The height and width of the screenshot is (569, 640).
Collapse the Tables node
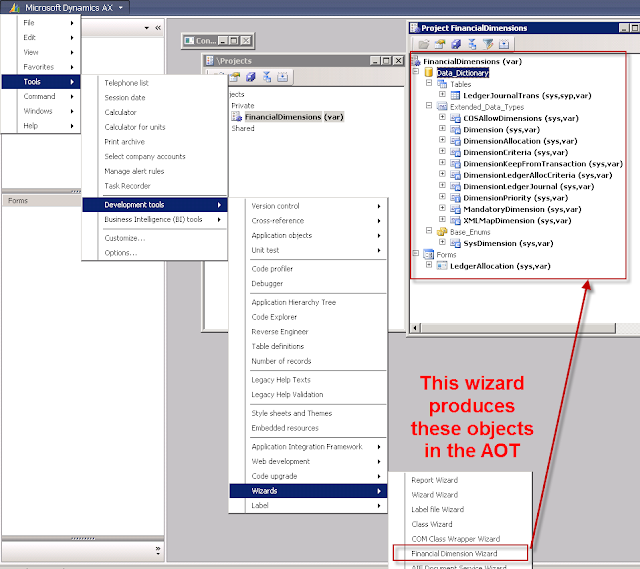click(429, 82)
